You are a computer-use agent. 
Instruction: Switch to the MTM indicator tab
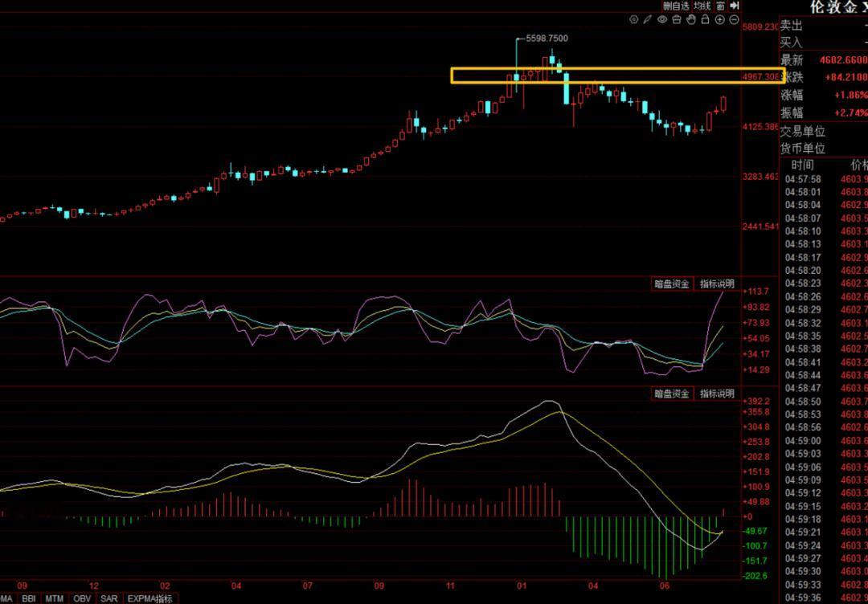(55, 598)
